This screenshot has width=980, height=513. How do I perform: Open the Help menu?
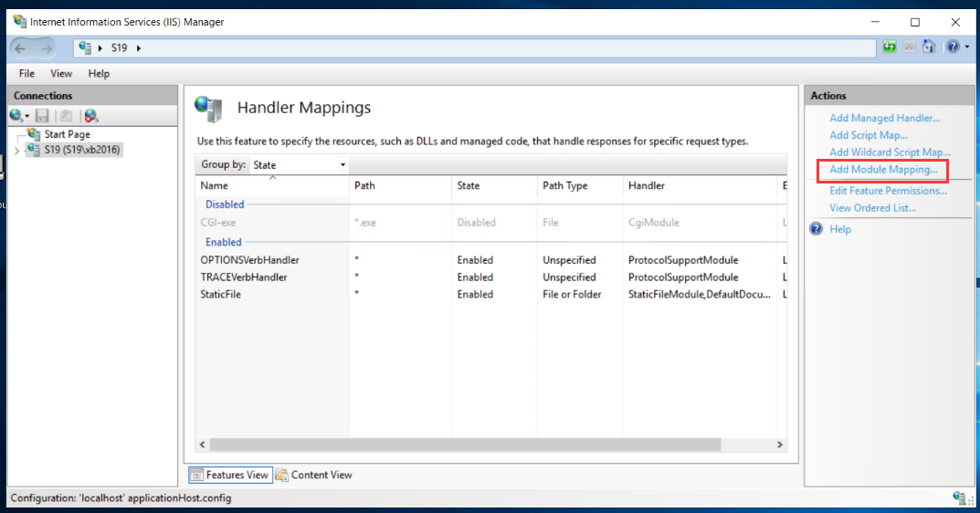point(99,74)
